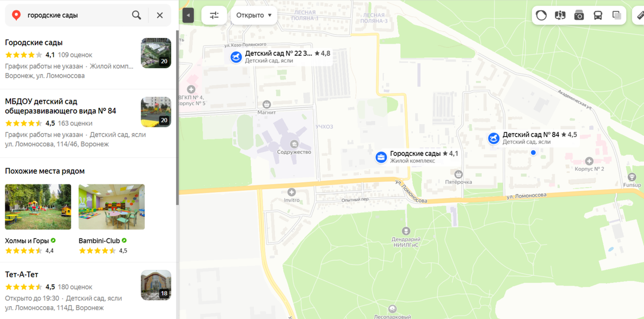Click the 'ВГКП № 4' medical icon
Viewport: 644px width, 319px height.
click(191, 89)
